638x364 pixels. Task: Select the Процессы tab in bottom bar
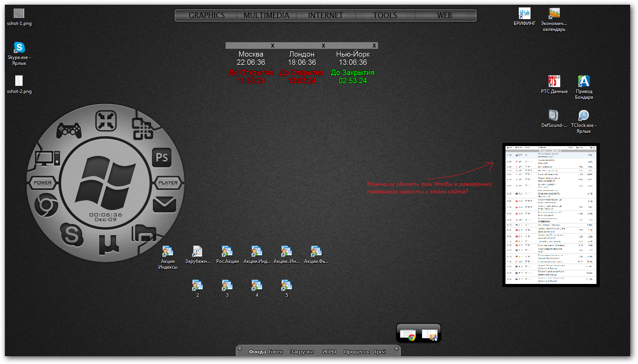tap(357, 352)
